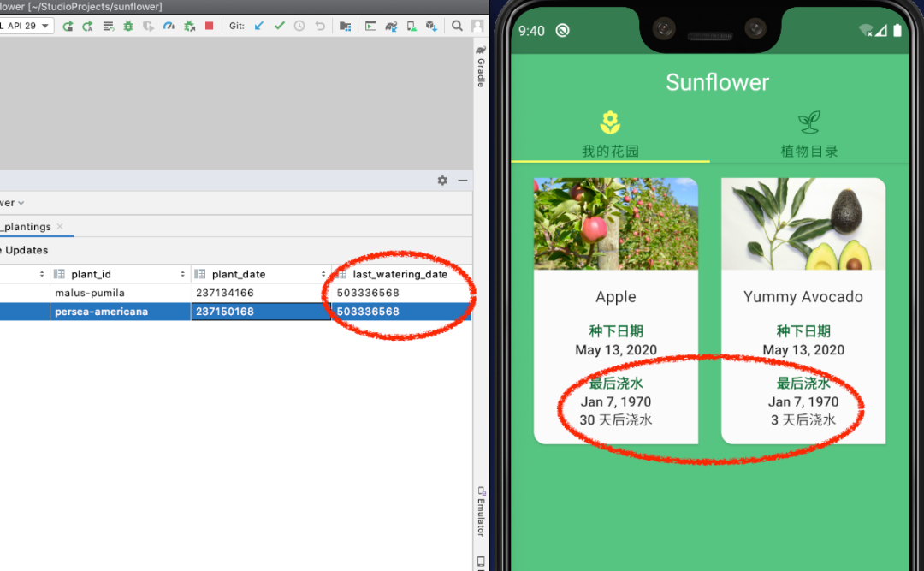The image size is (924, 571).
Task: Click the Run with Coverage icon
Action: [149, 26]
